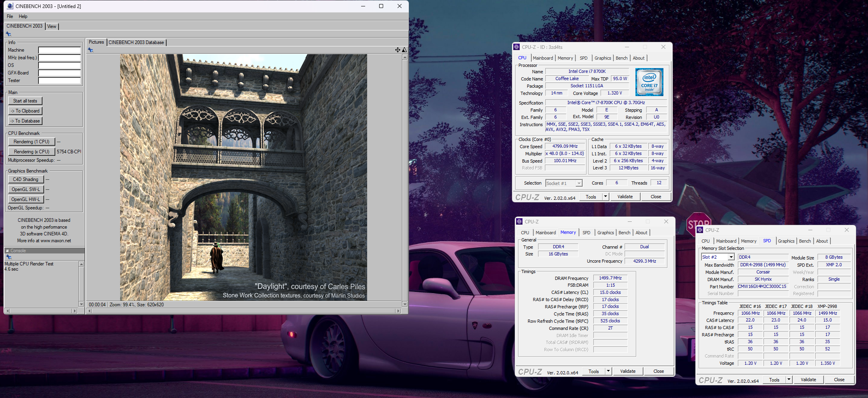Click Validate in SPD CPU-Z window
This screenshot has height=398, width=868.
808,380
